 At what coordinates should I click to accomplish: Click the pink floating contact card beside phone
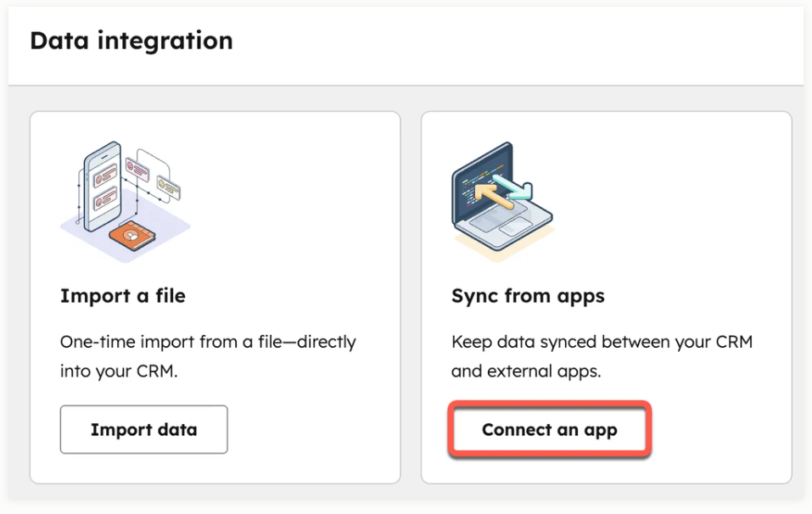(137, 170)
